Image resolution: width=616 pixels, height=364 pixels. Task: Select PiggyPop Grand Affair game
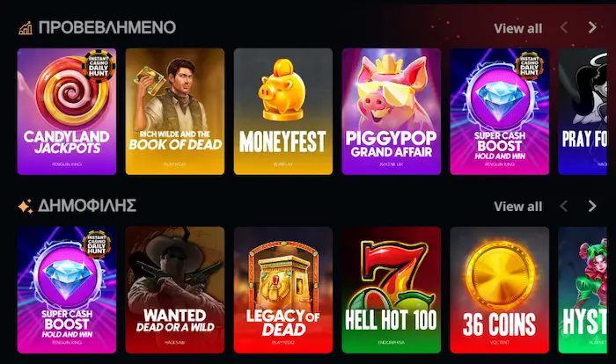coord(392,112)
